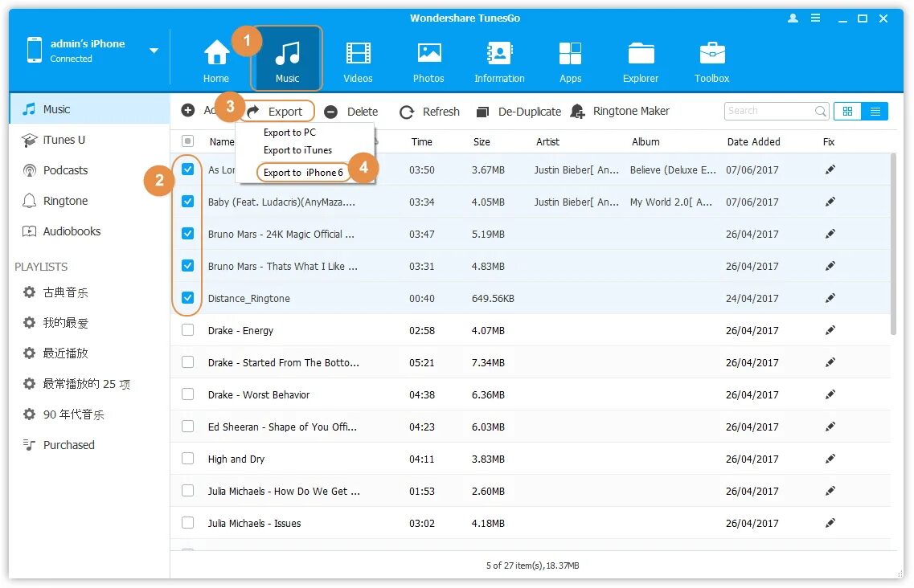914x588 pixels.
Task: Open the Ringtone Maker
Action: [x=620, y=112]
